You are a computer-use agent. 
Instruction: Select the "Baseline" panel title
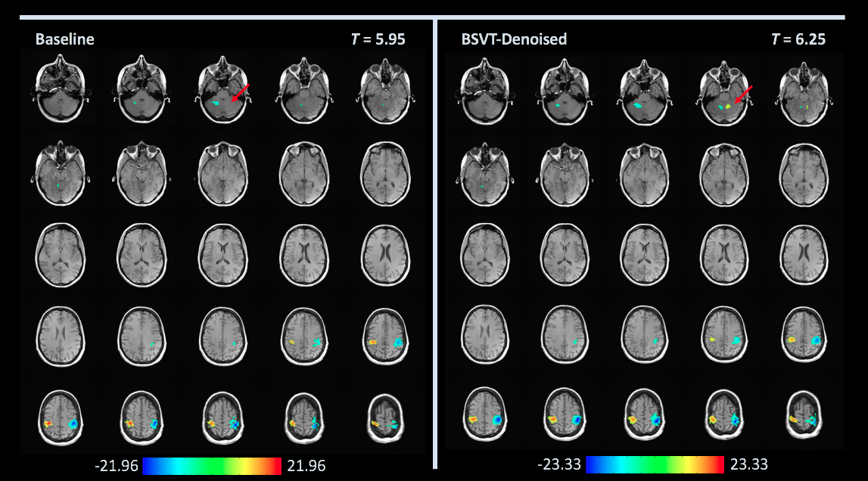tap(65, 39)
